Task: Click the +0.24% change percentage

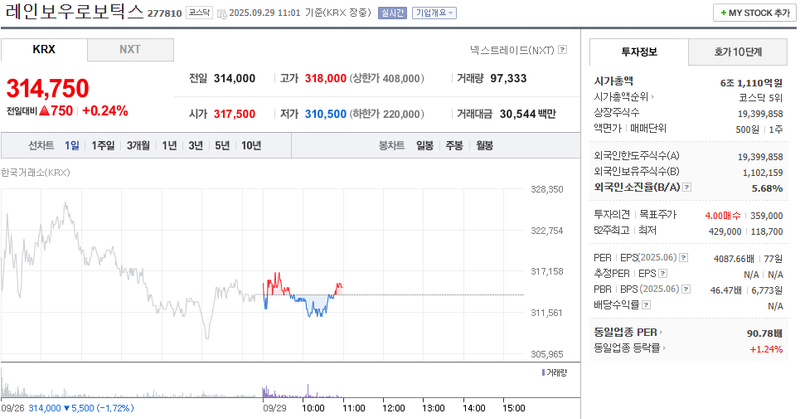Action: click(x=105, y=111)
